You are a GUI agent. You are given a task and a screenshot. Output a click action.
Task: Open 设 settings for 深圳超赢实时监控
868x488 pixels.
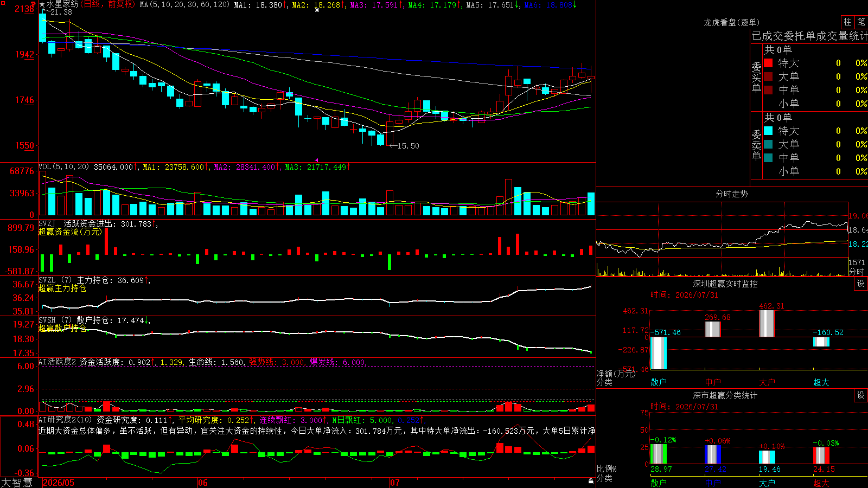860,284
